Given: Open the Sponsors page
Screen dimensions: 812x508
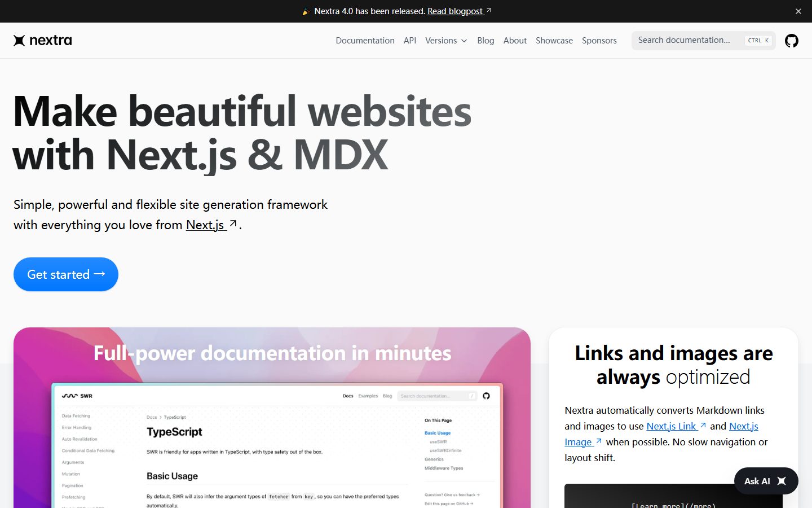Looking at the screenshot, I should pyautogui.click(x=599, y=41).
